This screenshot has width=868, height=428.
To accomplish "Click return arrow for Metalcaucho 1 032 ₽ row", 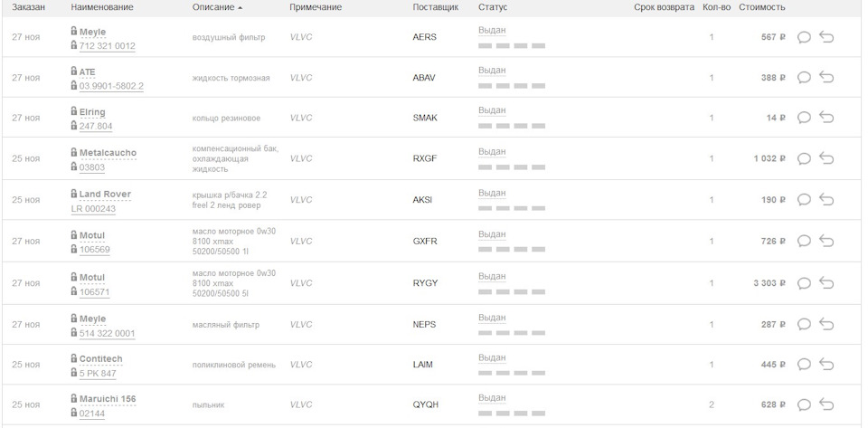I will [x=826, y=158].
